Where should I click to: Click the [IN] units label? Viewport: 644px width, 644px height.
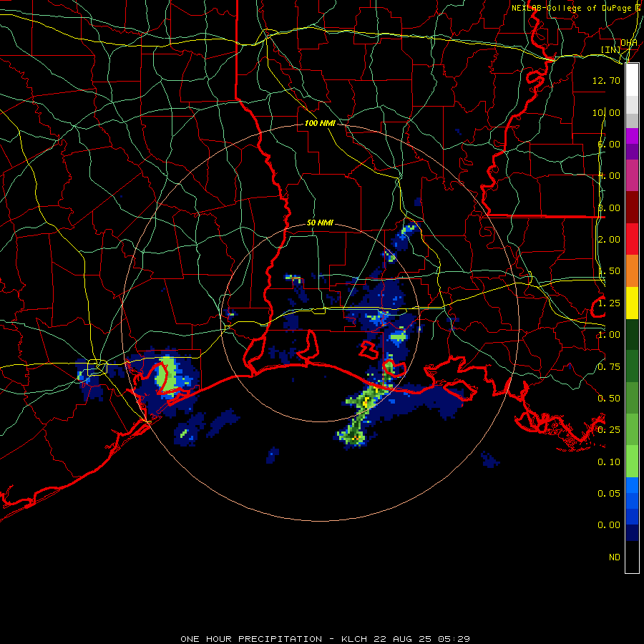(611, 50)
